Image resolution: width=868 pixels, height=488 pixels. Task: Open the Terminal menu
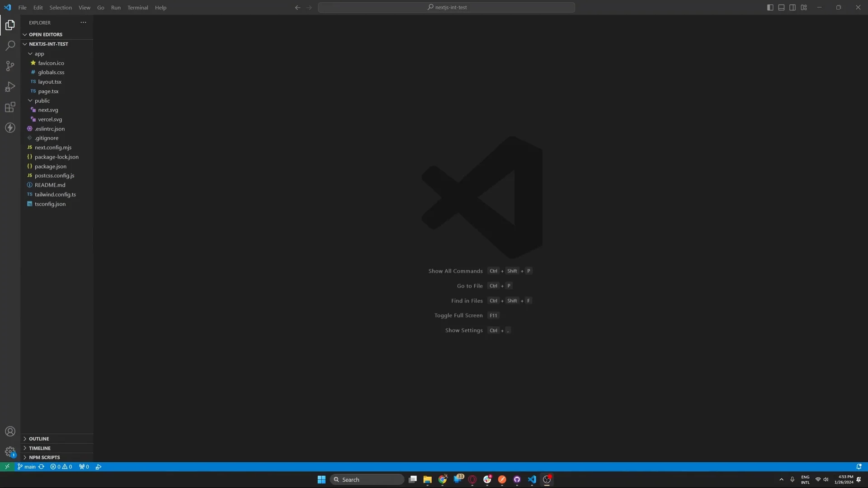(x=137, y=7)
